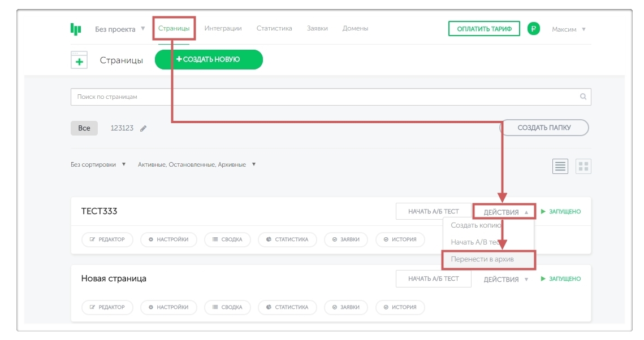This screenshot has height=340, width=644.
Task: Switch to list view layout
Action: [560, 166]
